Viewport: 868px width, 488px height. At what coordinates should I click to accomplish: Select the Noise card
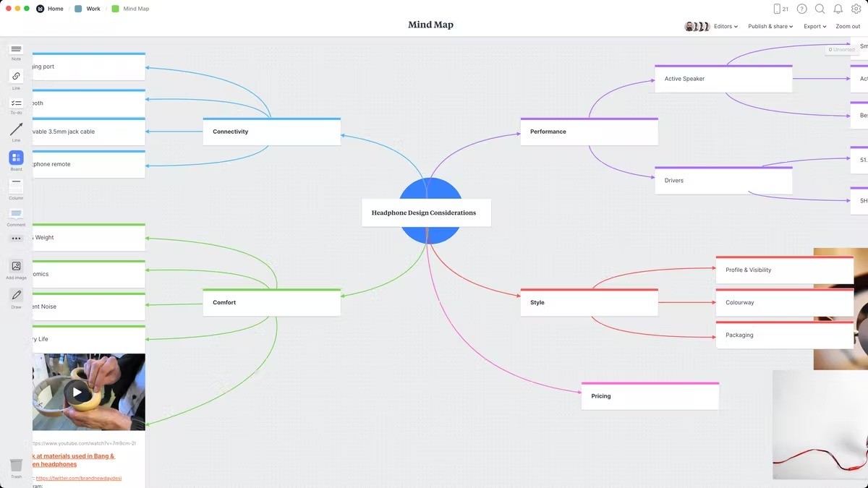pos(88,307)
